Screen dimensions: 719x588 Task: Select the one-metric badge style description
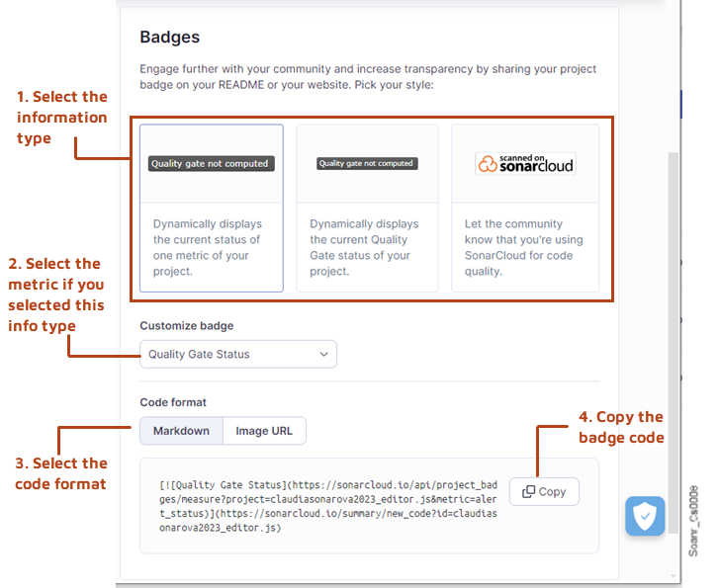pos(211,247)
